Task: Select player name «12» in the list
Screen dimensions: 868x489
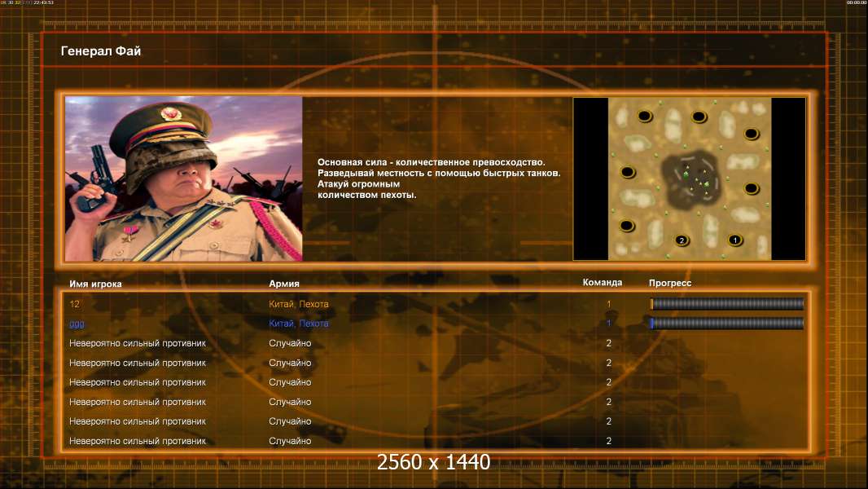Action: click(75, 304)
